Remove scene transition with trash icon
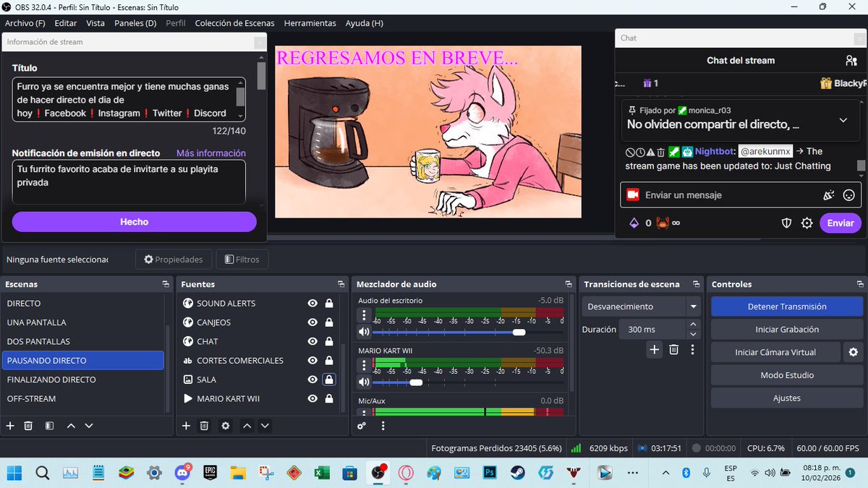The width and height of the screenshot is (868, 488). (x=673, y=349)
